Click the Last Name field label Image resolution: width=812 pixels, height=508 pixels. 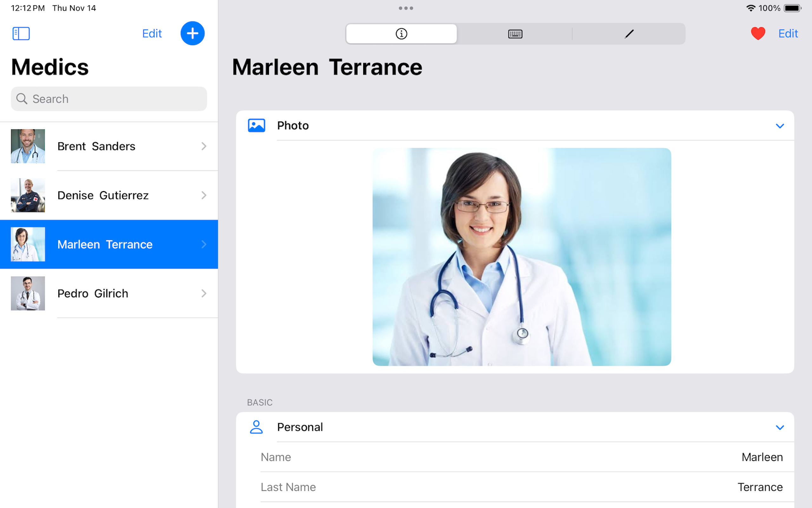tap(288, 487)
